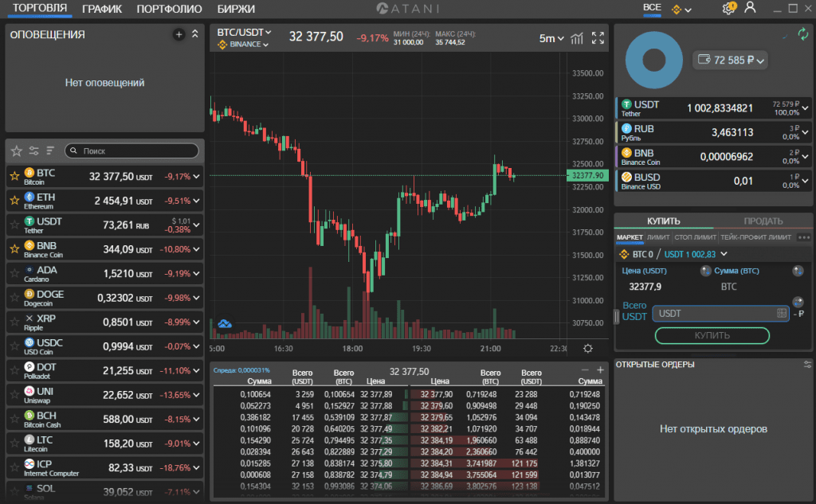The width and height of the screenshot is (816, 504).
Task: Click cloud icon on chart bottom-left
Action: click(x=224, y=323)
